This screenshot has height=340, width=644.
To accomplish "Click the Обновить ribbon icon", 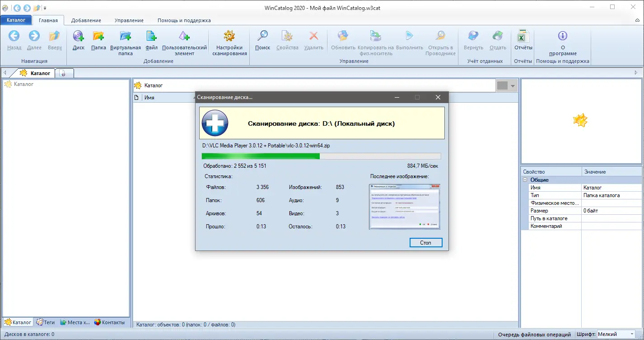I will (343, 36).
